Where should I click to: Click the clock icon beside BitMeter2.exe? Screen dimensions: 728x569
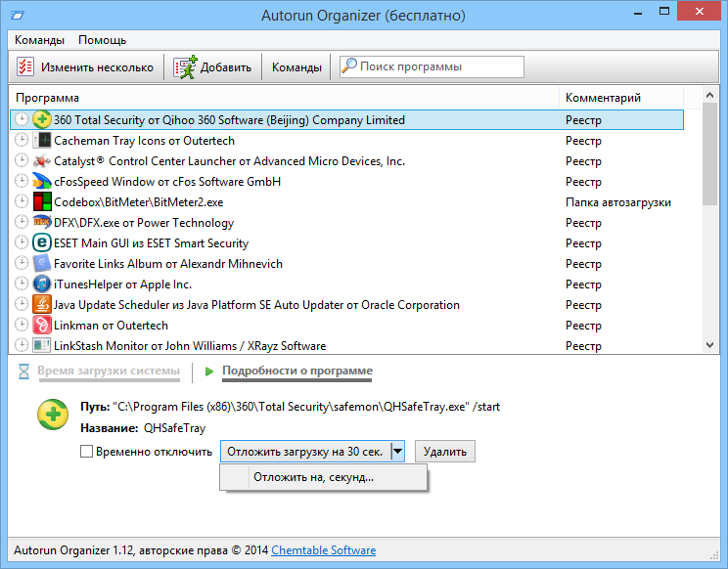pos(22,201)
